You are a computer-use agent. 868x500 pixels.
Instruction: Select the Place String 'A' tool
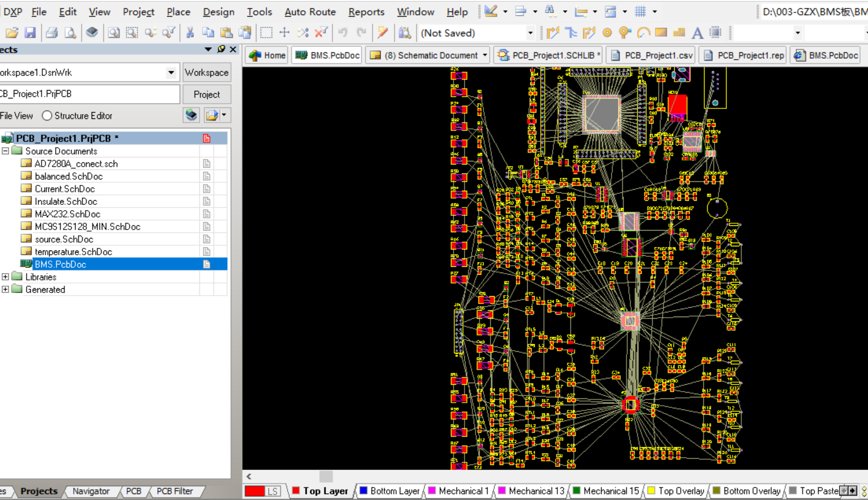(697, 33)
